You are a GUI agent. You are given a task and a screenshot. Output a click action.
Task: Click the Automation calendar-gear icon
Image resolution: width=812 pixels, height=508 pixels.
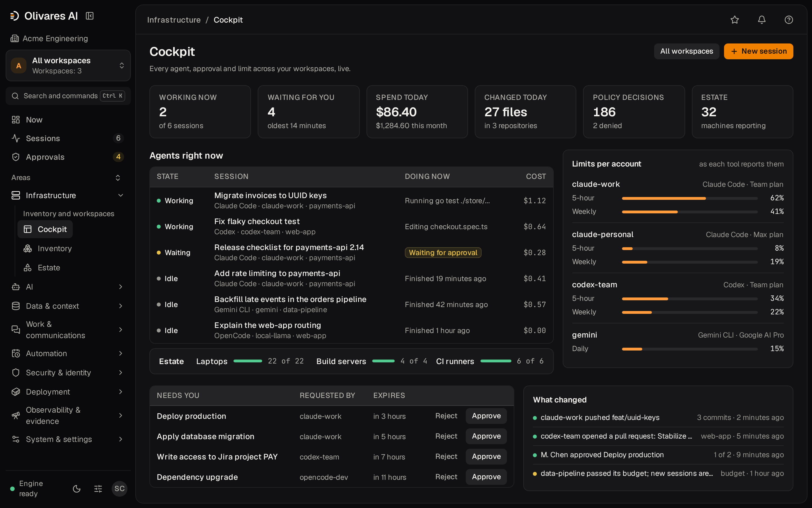tap(16, 353)
